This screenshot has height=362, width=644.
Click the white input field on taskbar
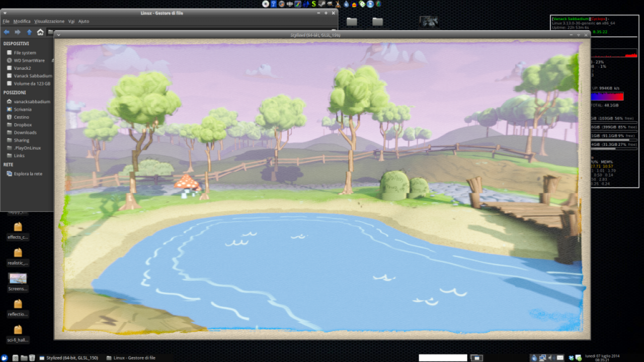coord(443,358)
